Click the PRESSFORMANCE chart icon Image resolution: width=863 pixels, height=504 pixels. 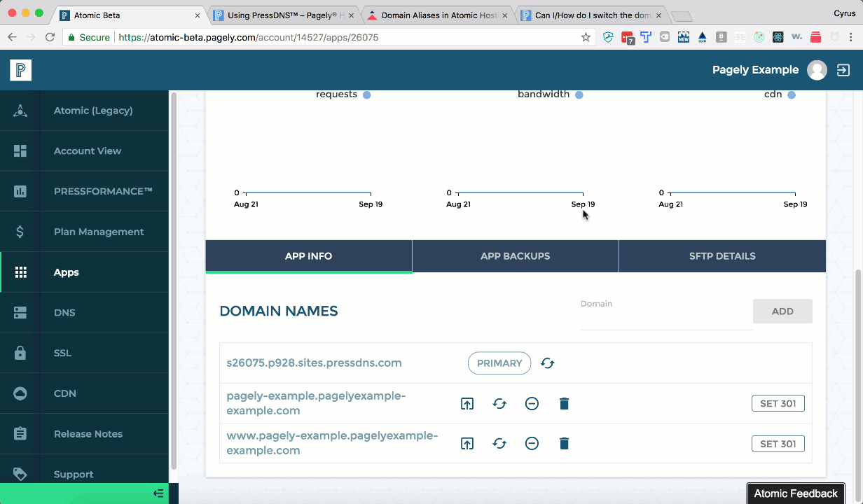(x=20, y=191)
